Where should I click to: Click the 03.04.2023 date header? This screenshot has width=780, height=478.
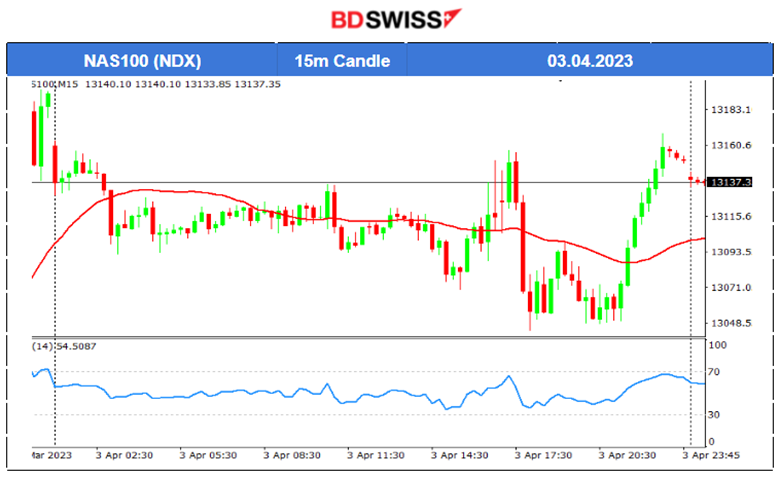pyautogui.click(x=590, y=61)
